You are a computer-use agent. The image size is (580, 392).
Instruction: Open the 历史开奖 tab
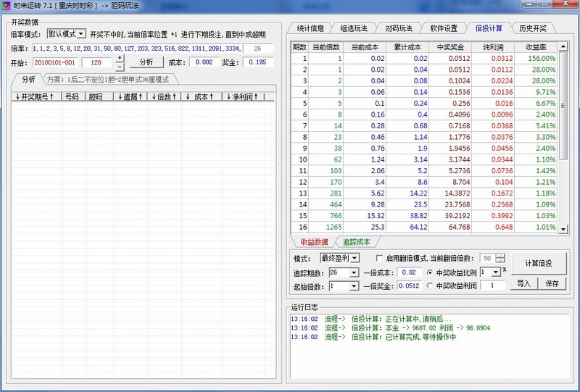pyautogui.click(x=533, y=28)
